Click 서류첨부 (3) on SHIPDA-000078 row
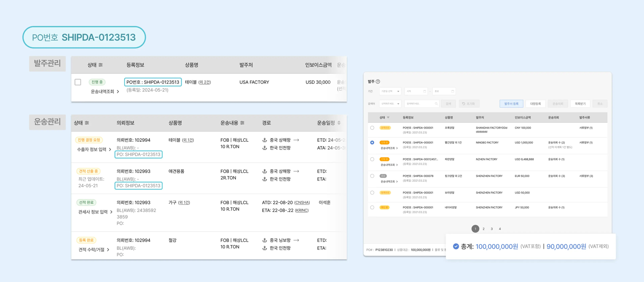 coord(586,176)
